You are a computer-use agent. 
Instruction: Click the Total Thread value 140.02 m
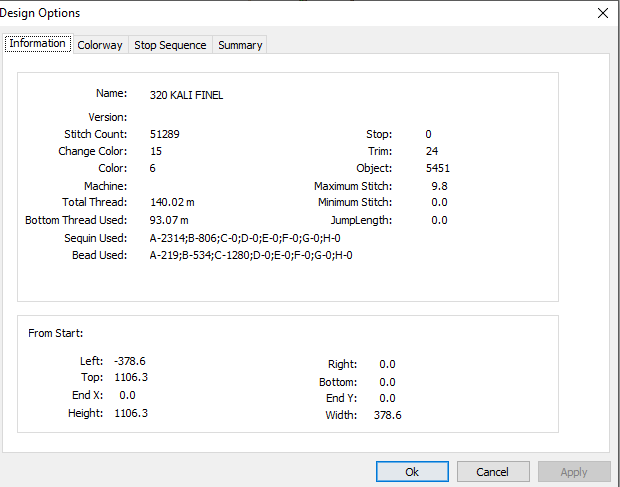(x=172, y=202)
